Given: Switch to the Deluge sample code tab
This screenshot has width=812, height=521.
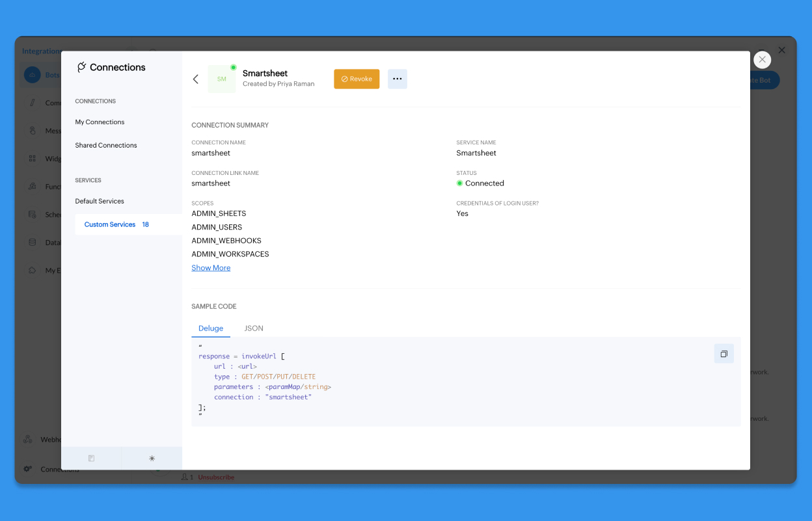Looking at the screenshot, I should coord(211,328).
